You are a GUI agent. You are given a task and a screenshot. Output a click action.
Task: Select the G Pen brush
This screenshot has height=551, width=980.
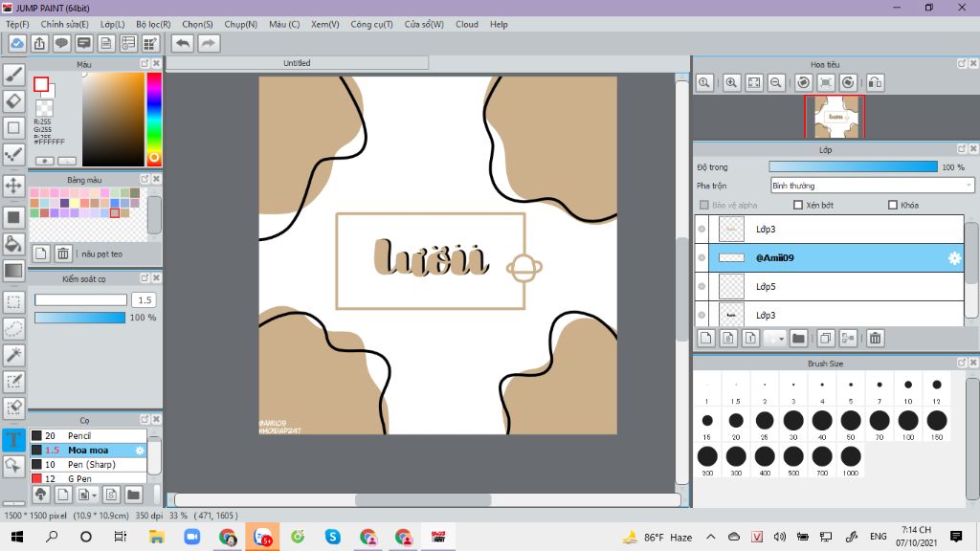pyautogui.click(x=88, y=478)
